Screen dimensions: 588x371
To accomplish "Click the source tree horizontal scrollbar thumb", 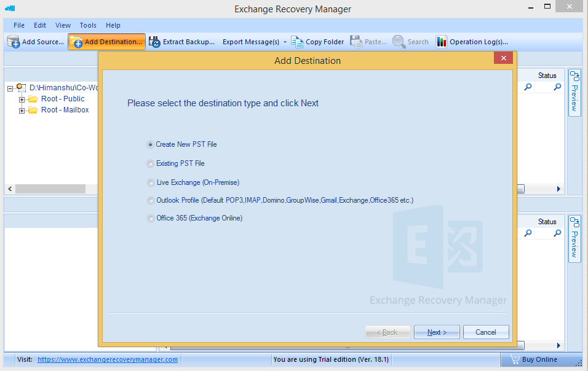I will point(50,189).
